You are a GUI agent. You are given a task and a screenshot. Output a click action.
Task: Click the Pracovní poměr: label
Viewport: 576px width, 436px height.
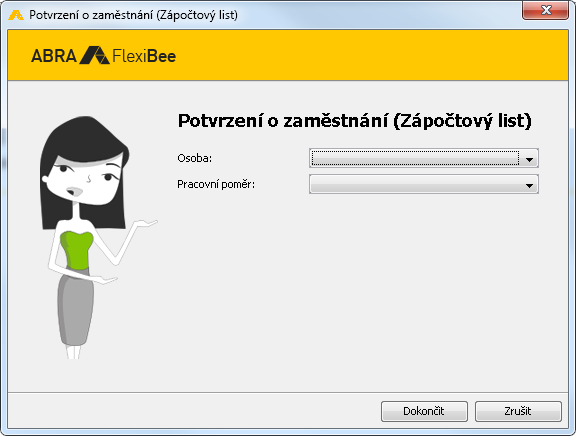pyautogui.click(x=216, y=184)
